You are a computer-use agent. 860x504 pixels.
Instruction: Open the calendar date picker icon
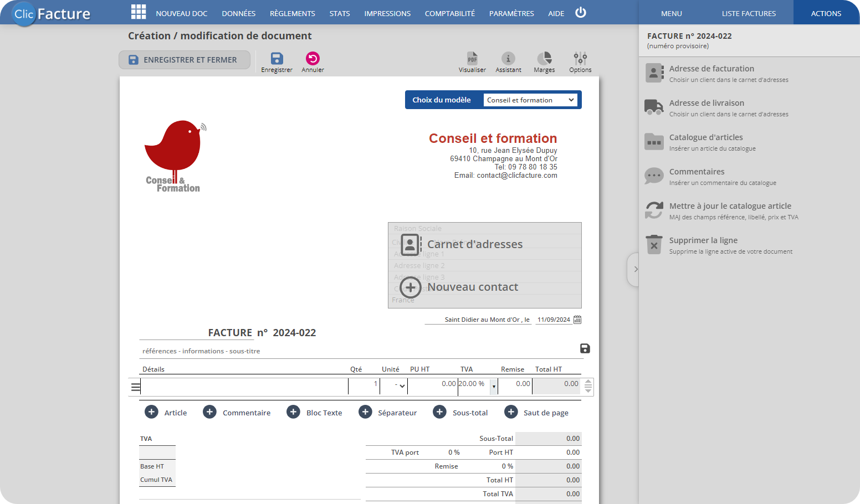[x=577, y=320]
